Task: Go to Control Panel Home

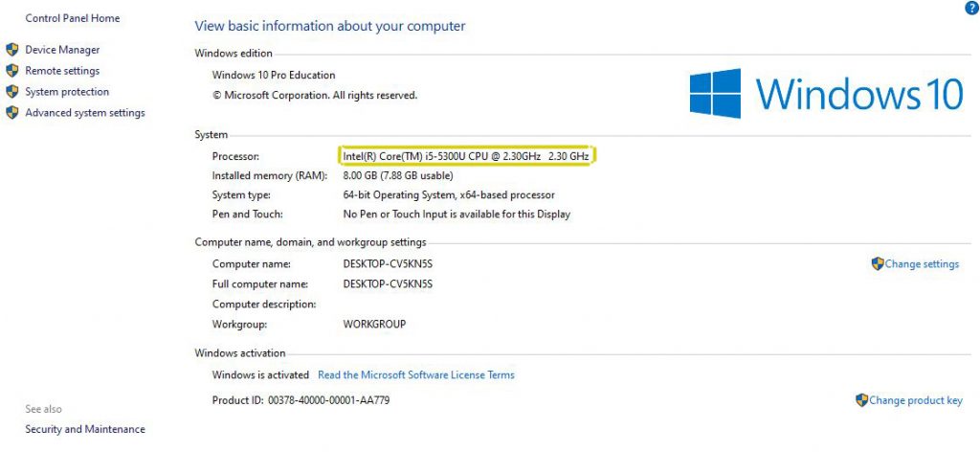Action: pyautogui.click(x=73, y=18)
